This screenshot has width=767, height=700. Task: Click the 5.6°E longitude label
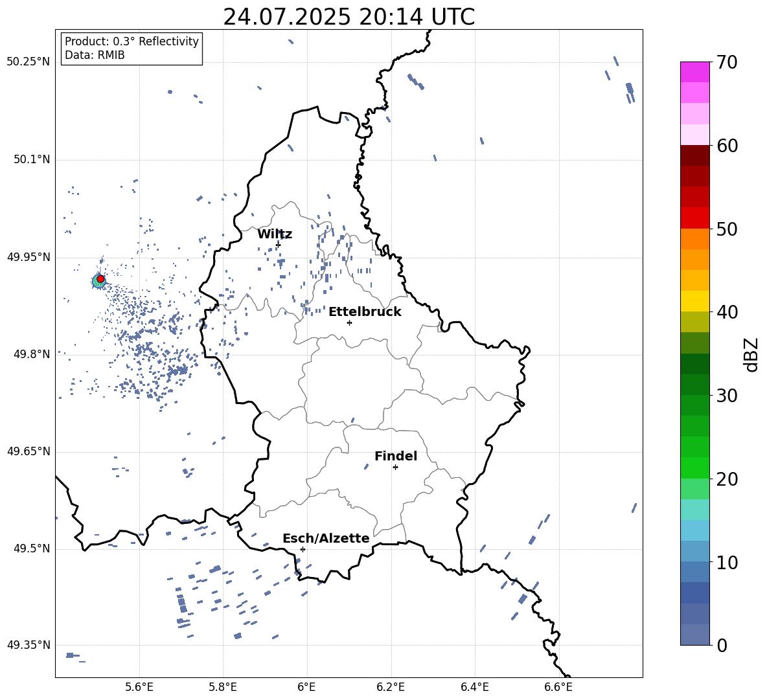click(x=139, y=688)
